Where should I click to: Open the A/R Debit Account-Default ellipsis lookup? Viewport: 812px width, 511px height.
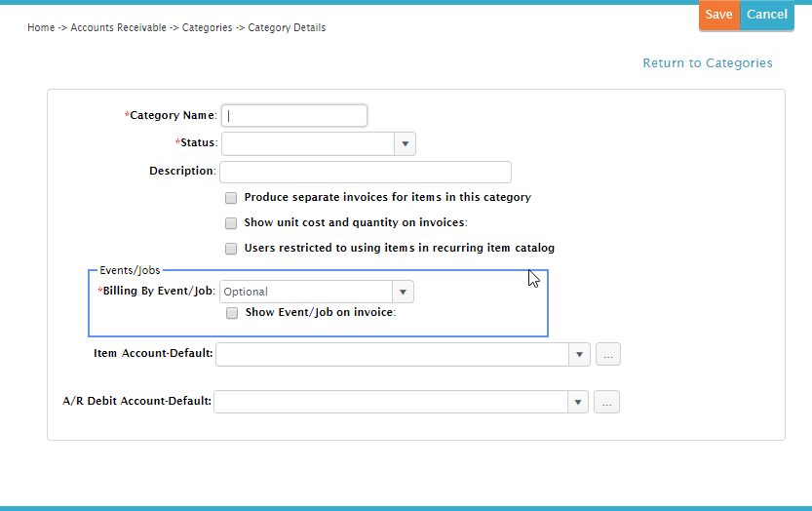tap(606, 402)
